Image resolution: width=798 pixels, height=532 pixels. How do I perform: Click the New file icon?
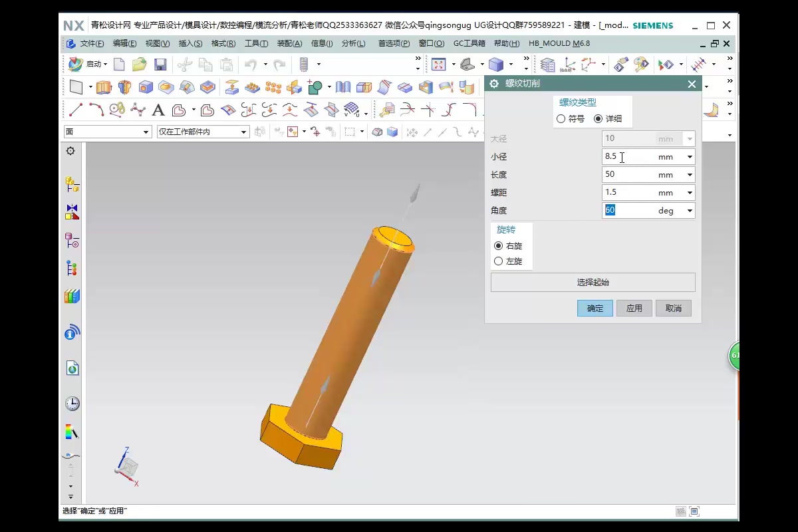(119, 65)
